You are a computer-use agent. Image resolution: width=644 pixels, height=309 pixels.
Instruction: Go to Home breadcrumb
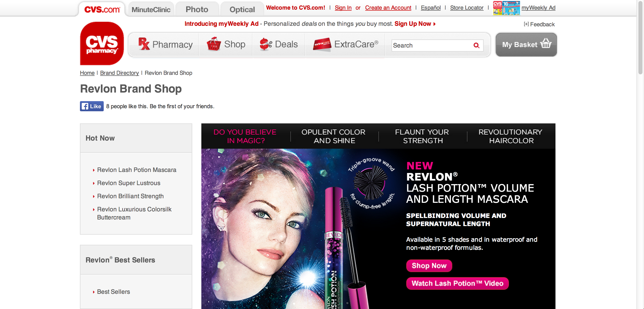87,73
